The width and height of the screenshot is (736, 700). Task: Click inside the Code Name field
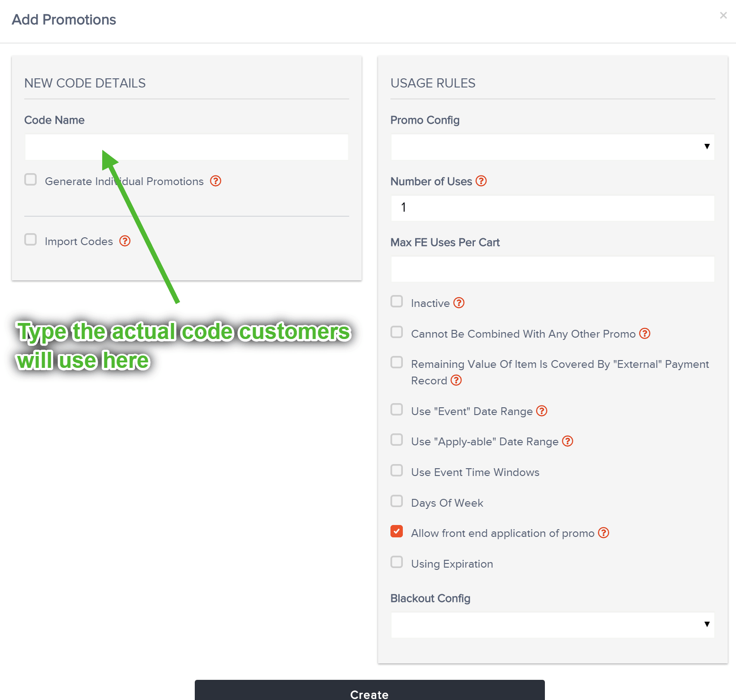[186, 147]
